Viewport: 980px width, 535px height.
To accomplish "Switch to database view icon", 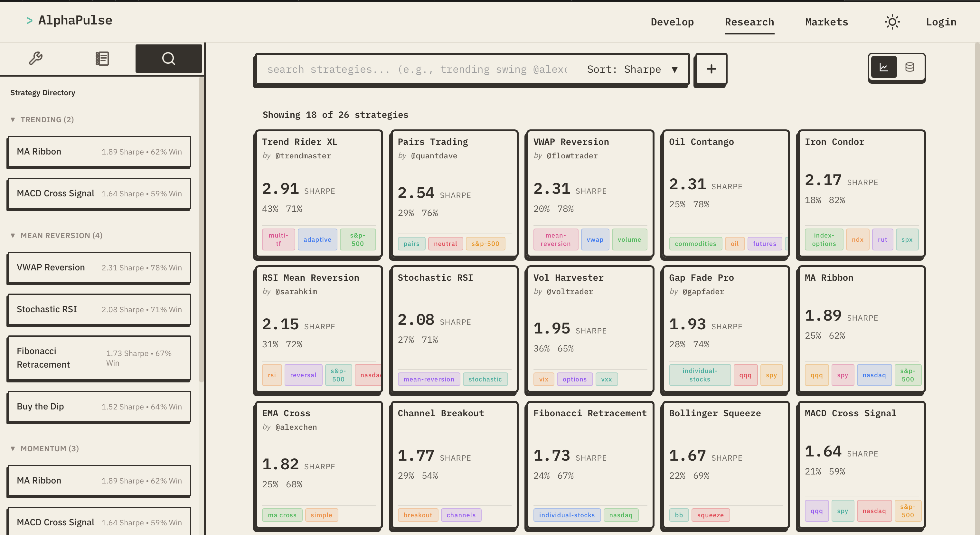I will pos(909,67).
